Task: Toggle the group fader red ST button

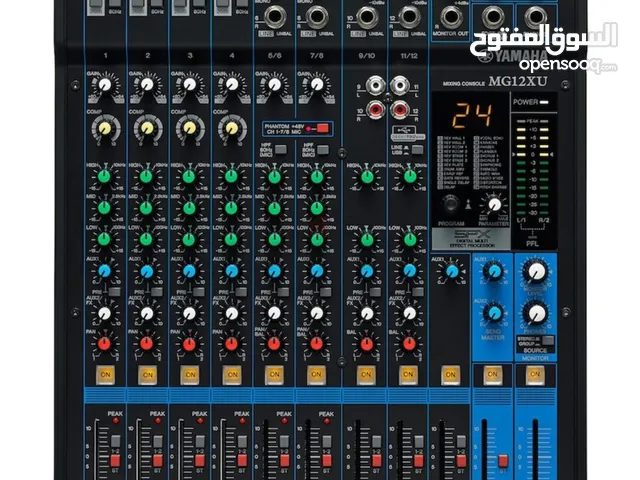Action: (x=503, y=461)
